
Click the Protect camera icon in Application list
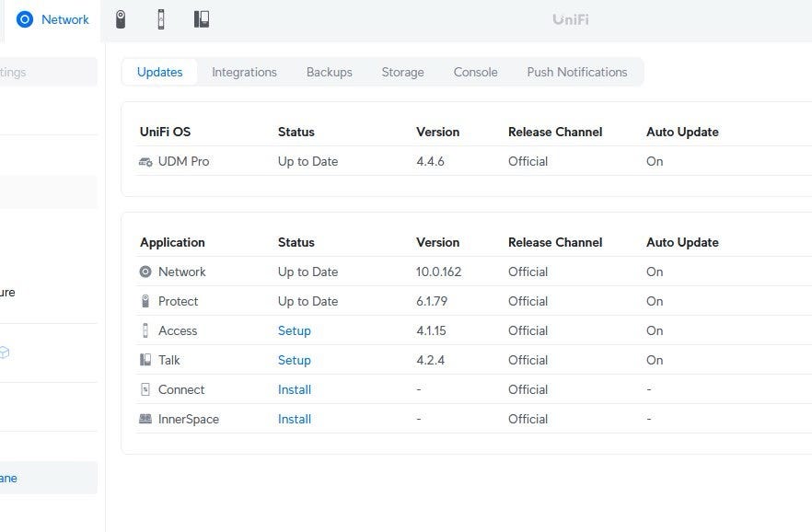pos(145,302)
